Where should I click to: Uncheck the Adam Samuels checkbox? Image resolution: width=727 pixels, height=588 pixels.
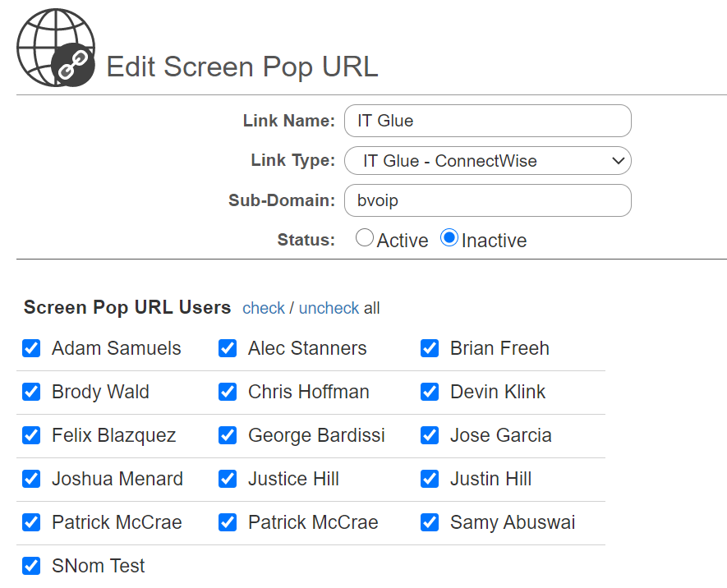point(31,348)
